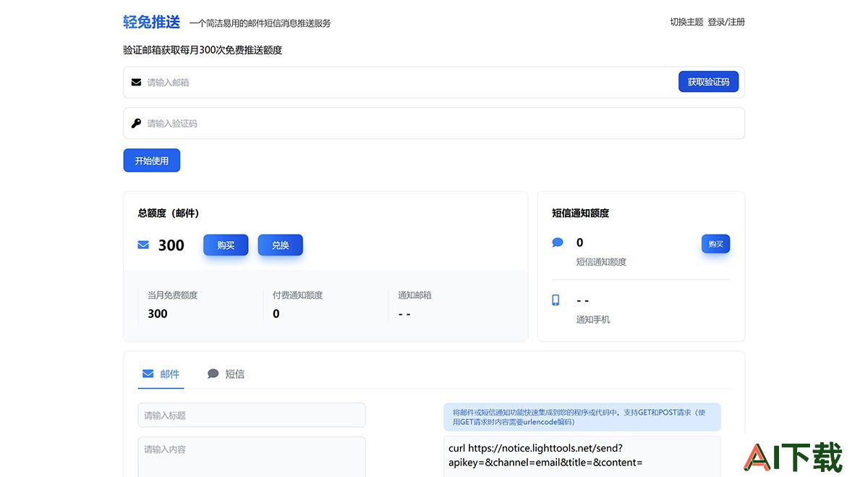Focus the 请输入标题 title field
The image size is (868, 477).
pyautogui.click(x=252, y=415)
